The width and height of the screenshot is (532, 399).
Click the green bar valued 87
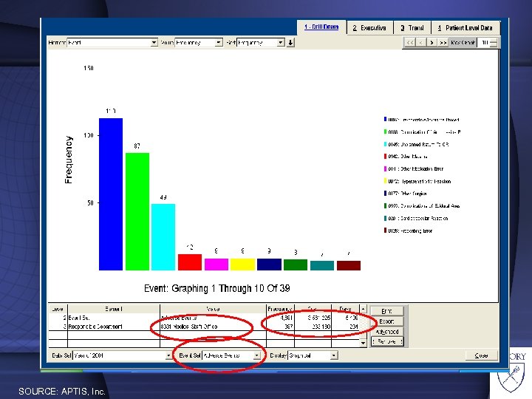[x=137, y=211]
